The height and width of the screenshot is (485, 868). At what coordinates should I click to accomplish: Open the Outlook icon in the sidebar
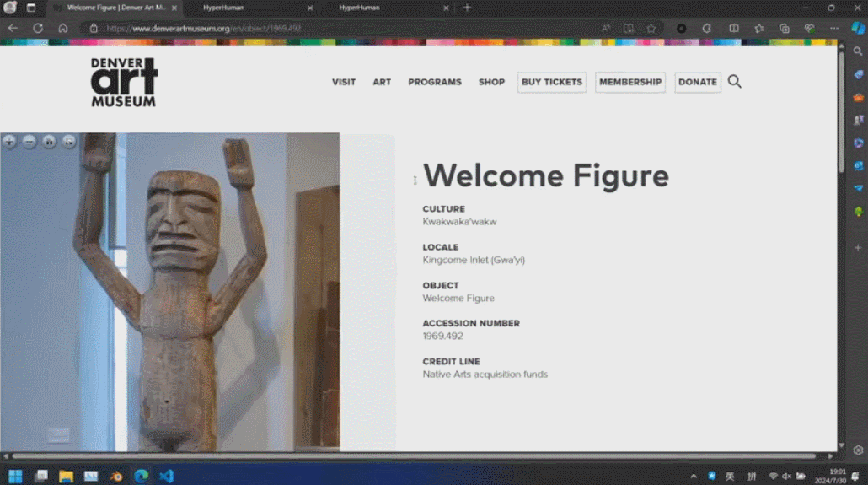click(858, 165)
